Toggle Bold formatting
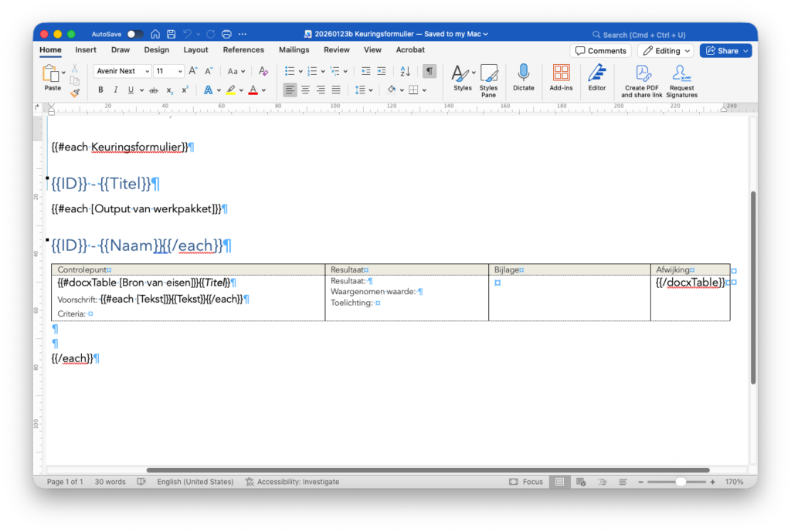The height and width of the screenshot is (532, 791). (x=100, y=90)
